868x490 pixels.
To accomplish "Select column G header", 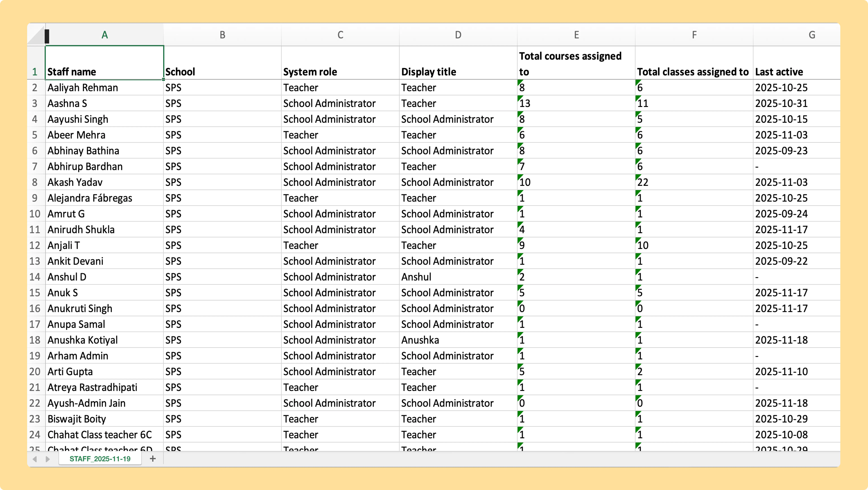I will click(797, 35).
